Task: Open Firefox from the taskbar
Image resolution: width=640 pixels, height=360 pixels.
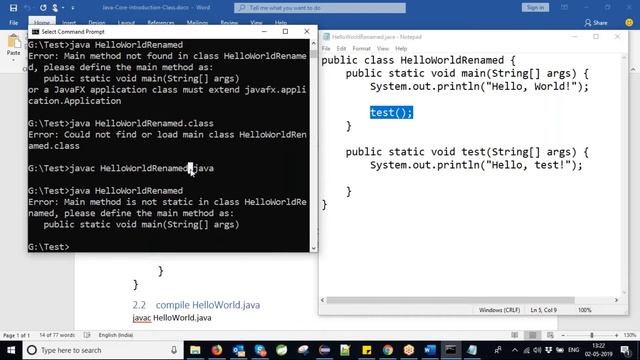Action: coord(217,350)
